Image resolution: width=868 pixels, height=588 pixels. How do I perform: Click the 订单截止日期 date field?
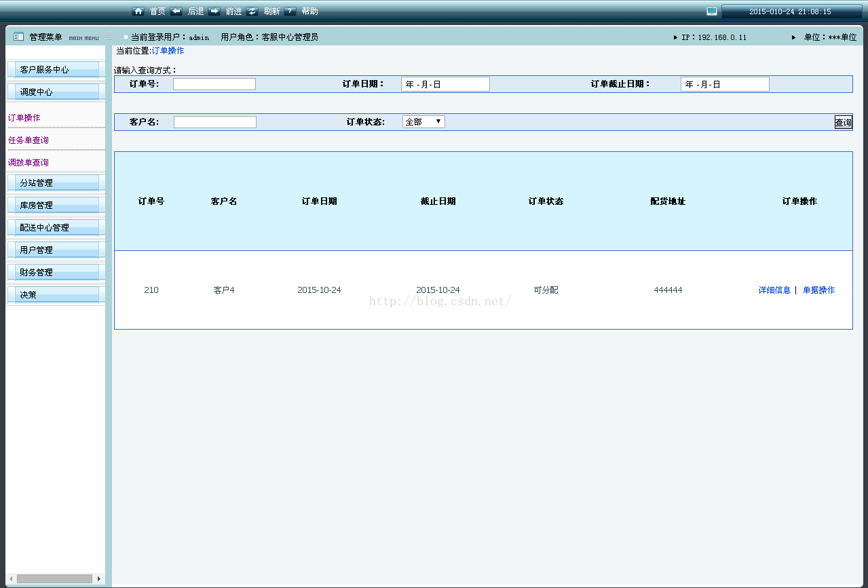[x=725, y=84]
